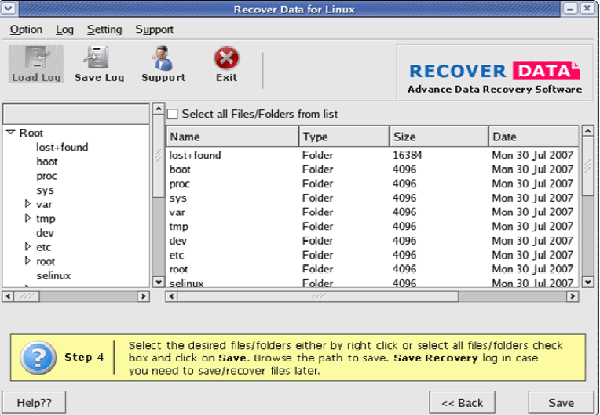Sort list by Name column header
Image resolution: width=600 pixels, height=415 pixels.
click(x=232, y=137)
